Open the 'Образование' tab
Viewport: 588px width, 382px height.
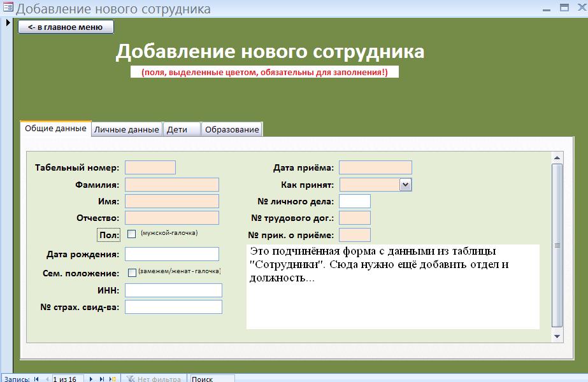[232, 129]
